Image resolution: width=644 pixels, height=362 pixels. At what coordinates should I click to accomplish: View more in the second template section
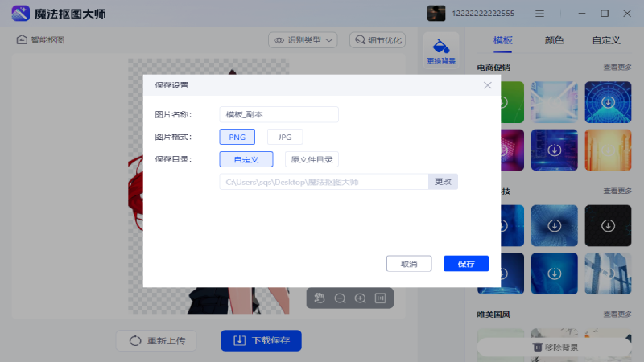tap(617, 191)
